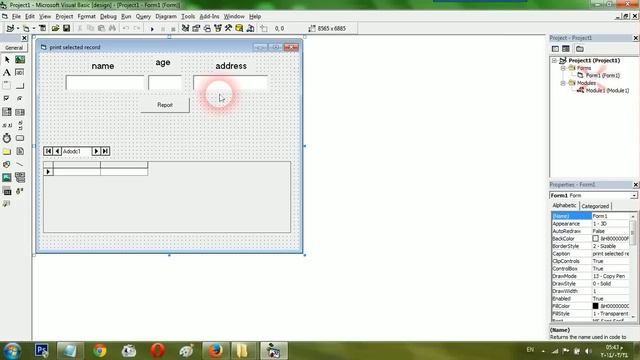Screen dimensions: 640x360
Task: Click the BackColor property color swatch
Action: (595, 239)
